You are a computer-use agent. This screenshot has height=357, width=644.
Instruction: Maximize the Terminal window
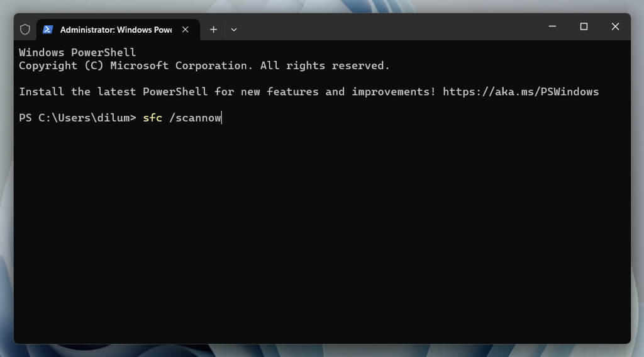(584, 26)
